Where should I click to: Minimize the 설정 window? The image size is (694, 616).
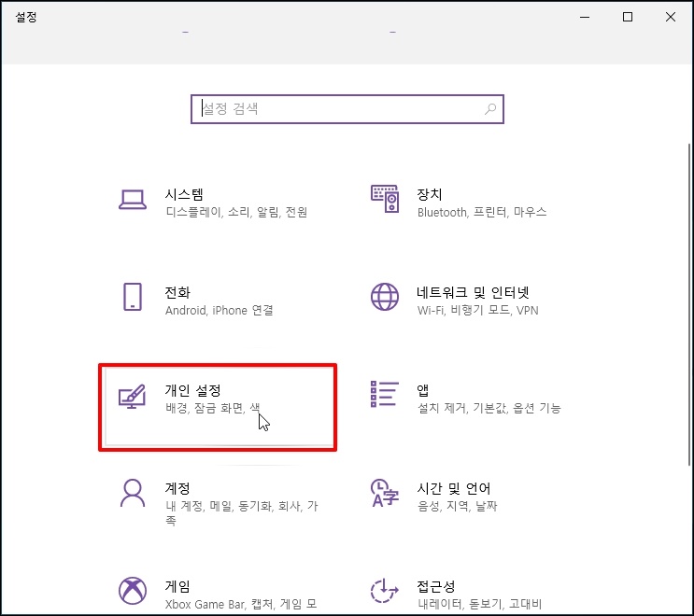(585, 17)
